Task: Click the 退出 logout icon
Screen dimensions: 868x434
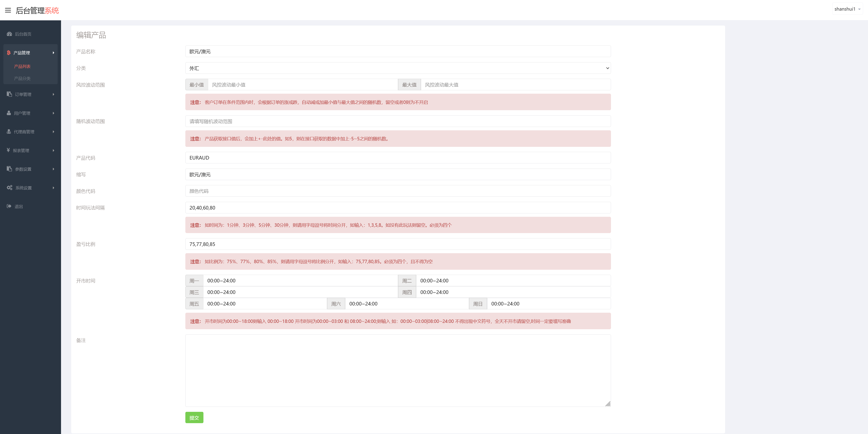Action: 9,206
